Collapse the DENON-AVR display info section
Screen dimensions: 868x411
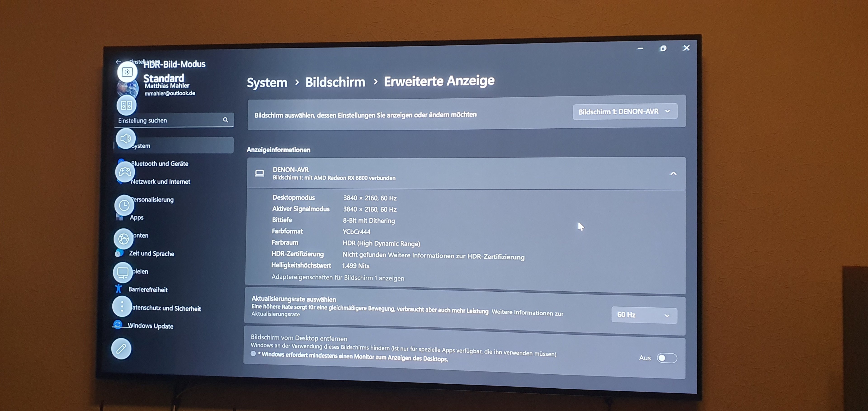pos(673,173)
